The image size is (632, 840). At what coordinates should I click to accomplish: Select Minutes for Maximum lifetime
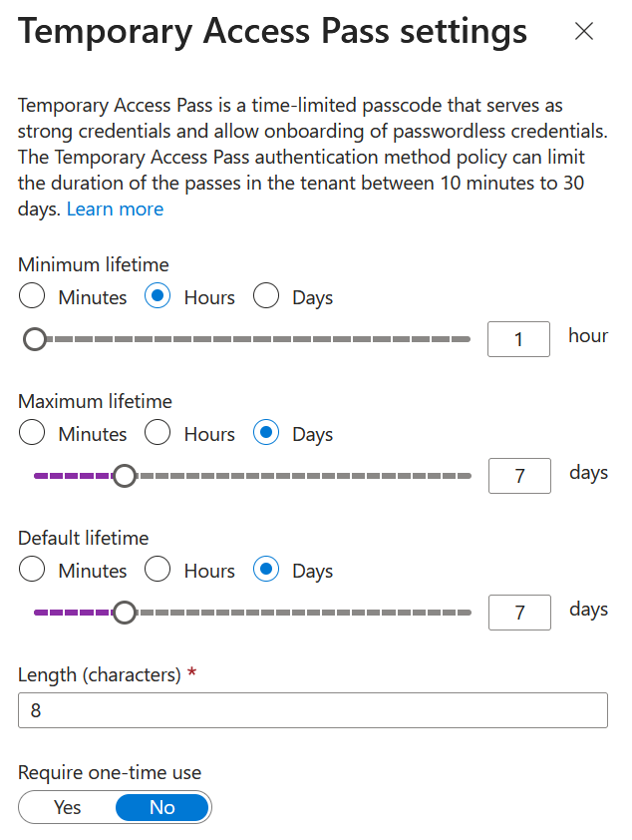pyautogui.click(x=33, y=434)
